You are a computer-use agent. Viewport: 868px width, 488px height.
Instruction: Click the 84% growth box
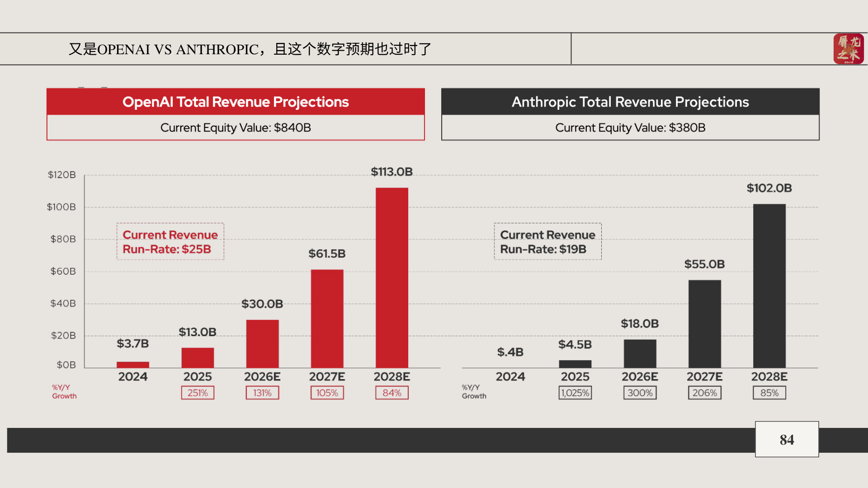[x=392, y=393]
